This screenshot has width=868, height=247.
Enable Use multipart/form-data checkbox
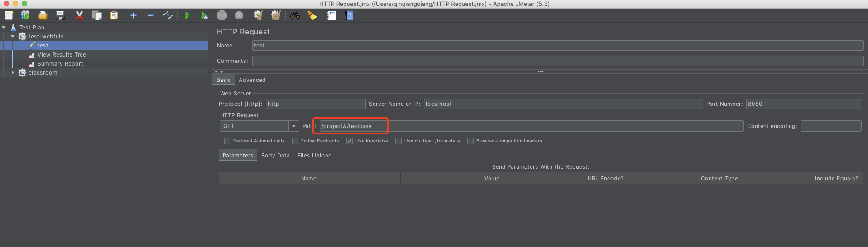pyautogui.click(x=398, y=141)
